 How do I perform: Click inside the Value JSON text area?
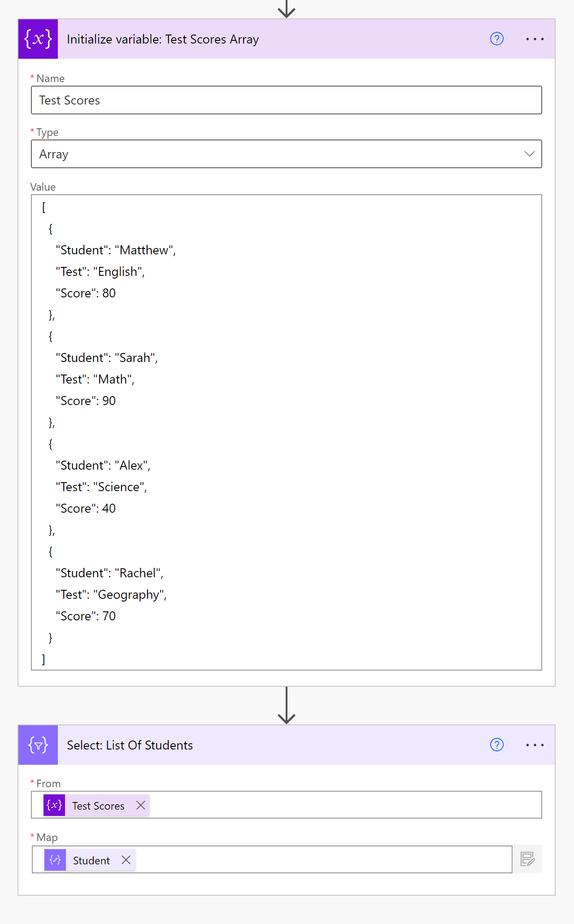click(287, 432)
